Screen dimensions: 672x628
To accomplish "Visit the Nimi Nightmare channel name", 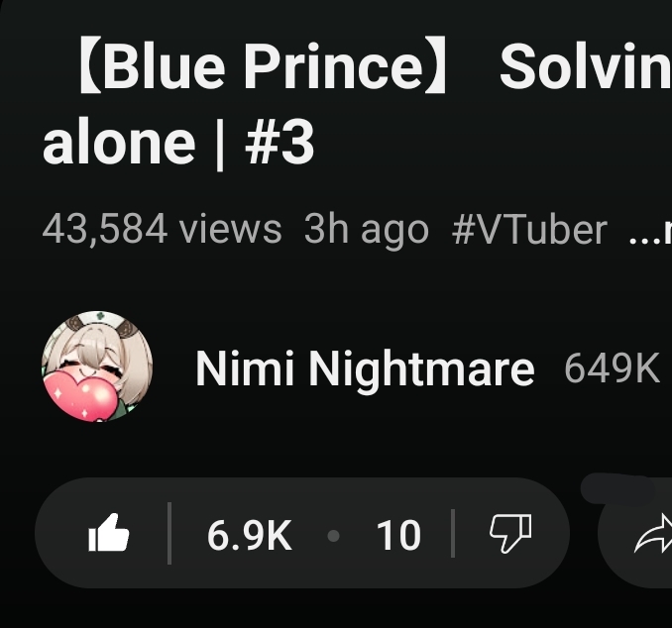I will tap(365, 369).
